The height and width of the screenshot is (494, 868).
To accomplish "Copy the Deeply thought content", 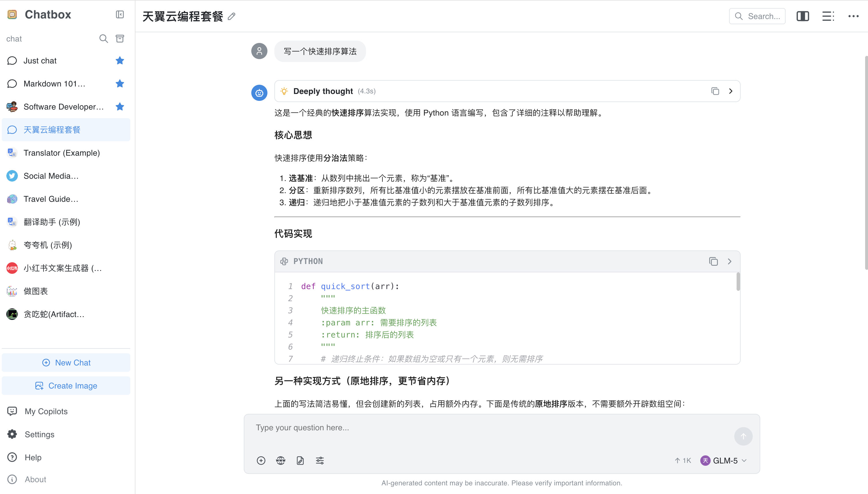I will tap(715, 91).
